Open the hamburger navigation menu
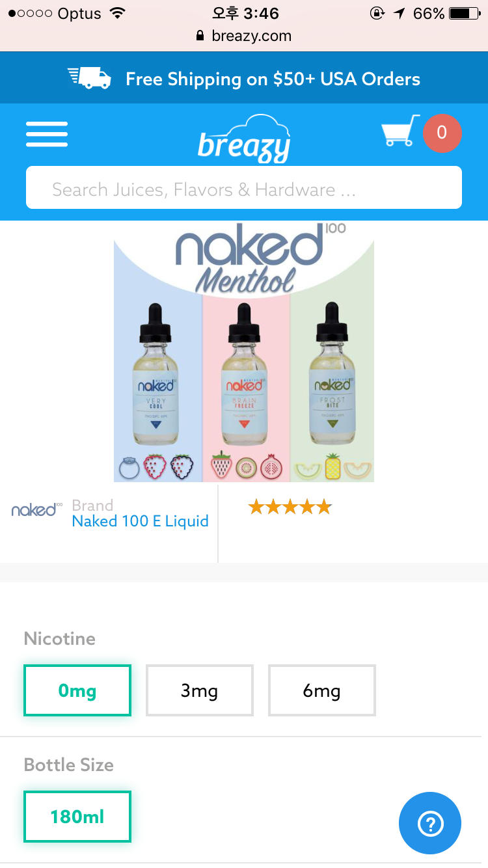The height and width of the screenshot is (868, 488). 47,134
